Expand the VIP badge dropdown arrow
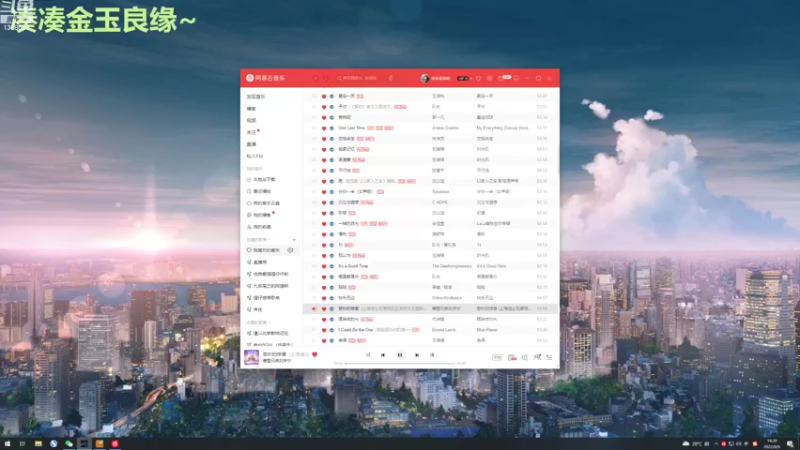The height and width of the screenshot is (450, 800). pos(471,79)
